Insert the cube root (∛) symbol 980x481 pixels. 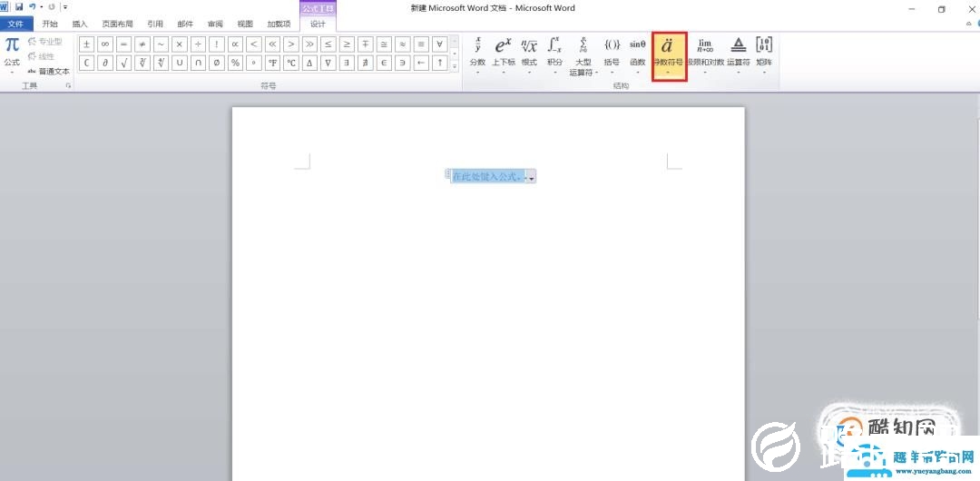pos(142,64)
